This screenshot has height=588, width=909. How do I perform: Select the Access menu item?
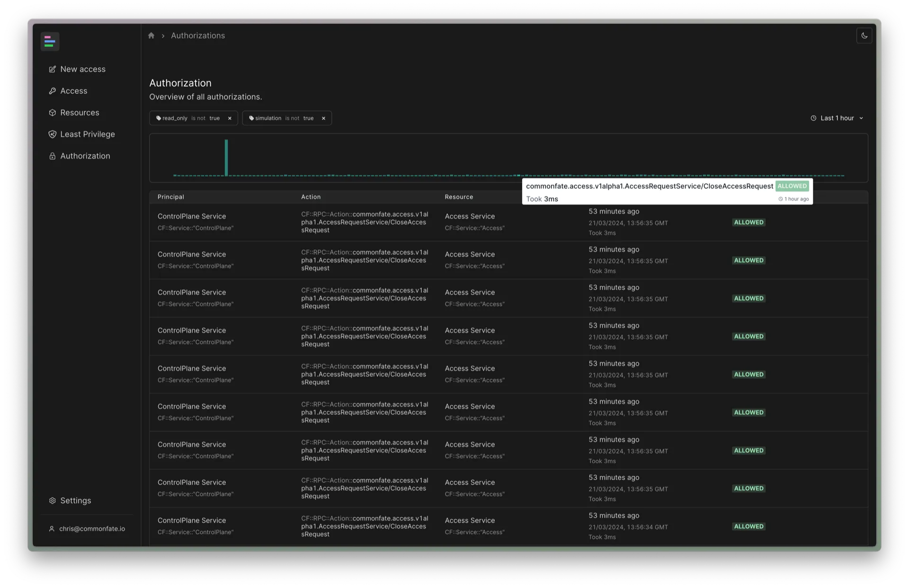[73, 90]
